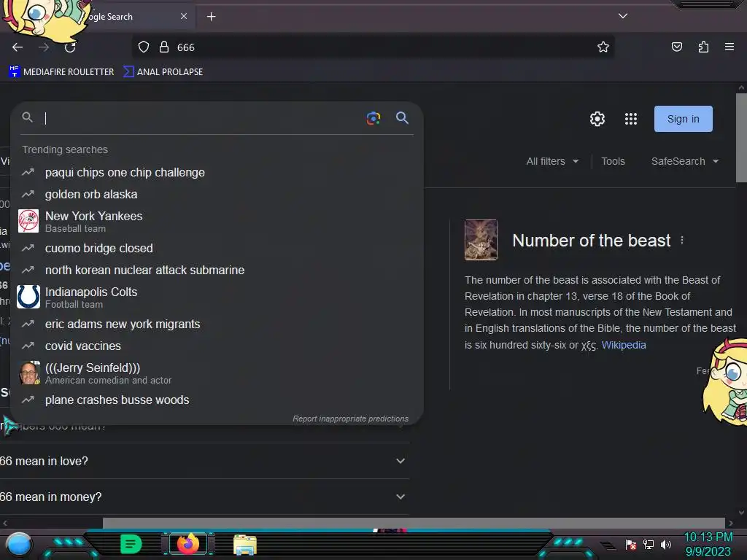Click the volume speaker tray icon
747x560 pixels.
[666, 544]
